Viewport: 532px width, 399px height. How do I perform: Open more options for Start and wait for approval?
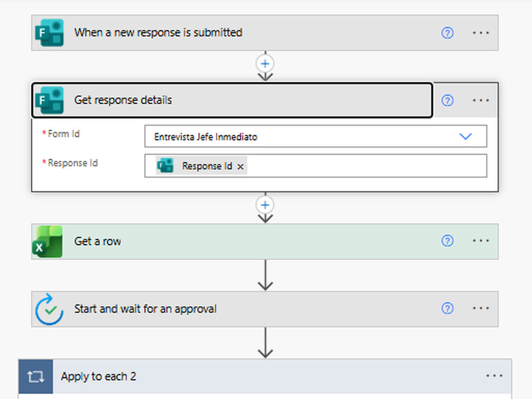[481, 308]
